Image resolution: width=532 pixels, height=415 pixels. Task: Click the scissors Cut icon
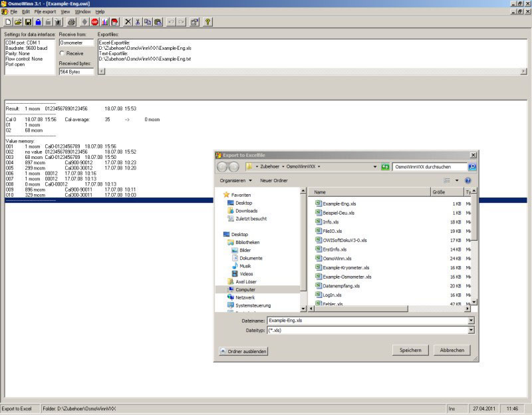pyautogui.click(x=138, y=22)
